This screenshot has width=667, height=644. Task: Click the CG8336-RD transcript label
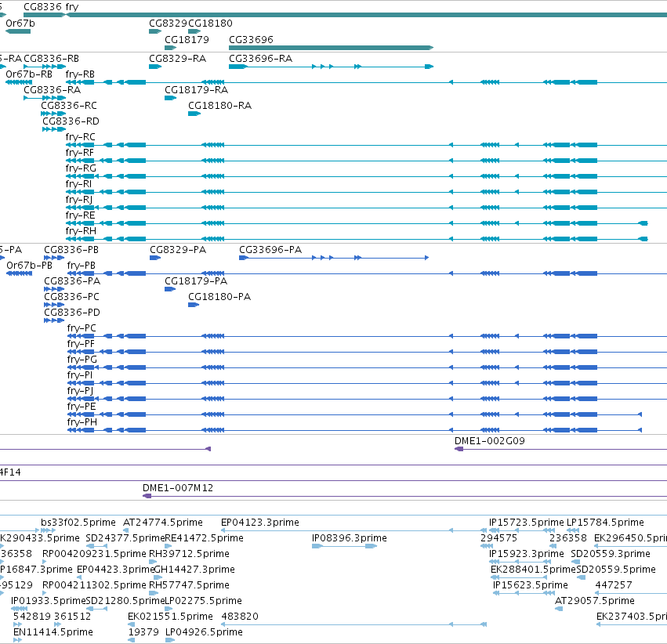[71, 121]
